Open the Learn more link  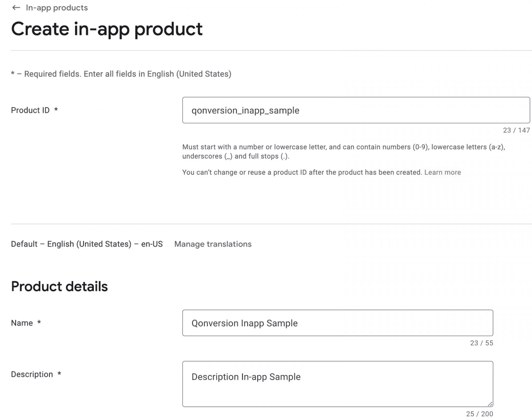(x=442, y=172)
